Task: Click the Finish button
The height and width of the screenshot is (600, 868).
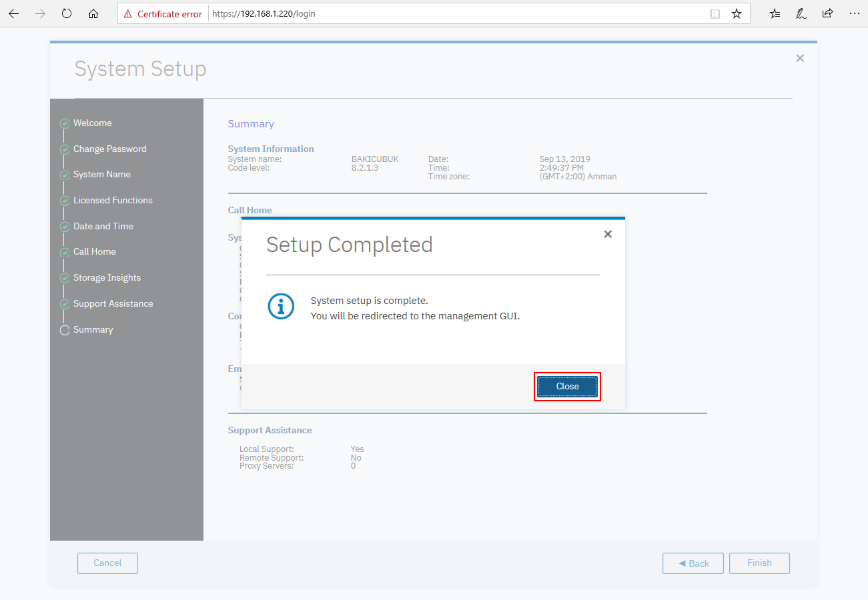Action: (759, 563)
